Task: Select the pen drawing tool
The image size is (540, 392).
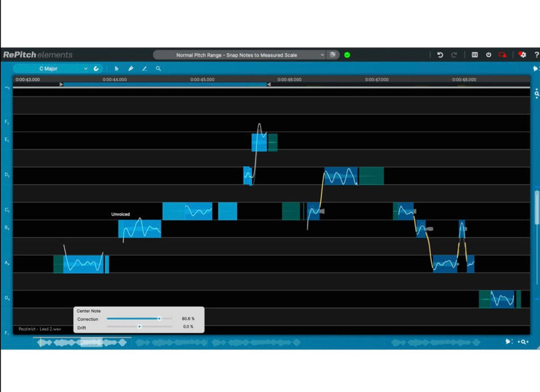Action: [131, 68]
